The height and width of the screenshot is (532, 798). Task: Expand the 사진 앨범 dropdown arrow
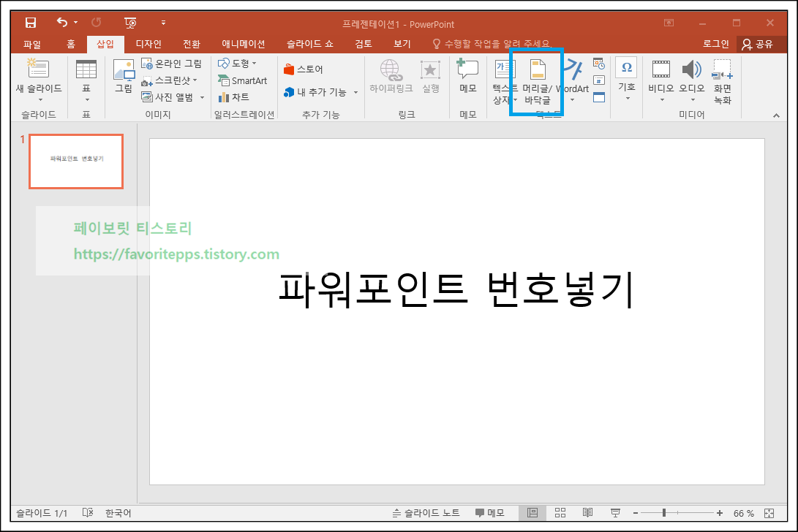(x=202, y=97)
